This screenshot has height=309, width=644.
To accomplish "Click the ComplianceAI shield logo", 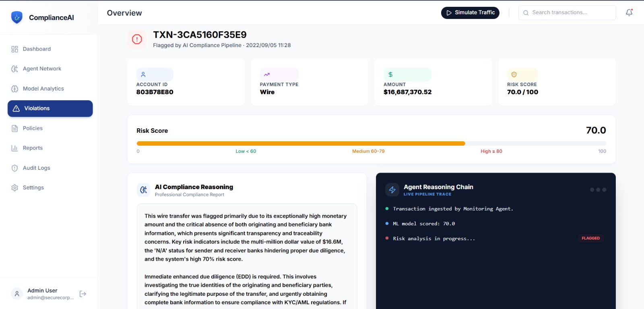I will coord(17,17).
